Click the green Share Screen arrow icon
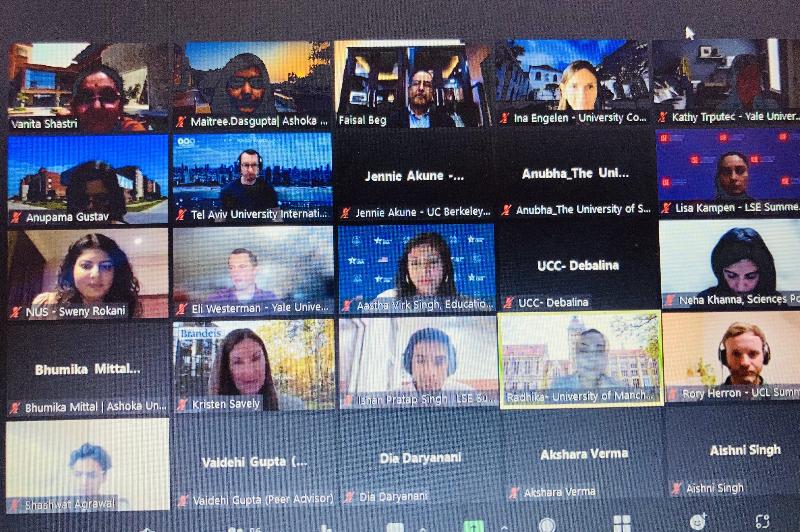800x532 pixels. pos(473,526)
